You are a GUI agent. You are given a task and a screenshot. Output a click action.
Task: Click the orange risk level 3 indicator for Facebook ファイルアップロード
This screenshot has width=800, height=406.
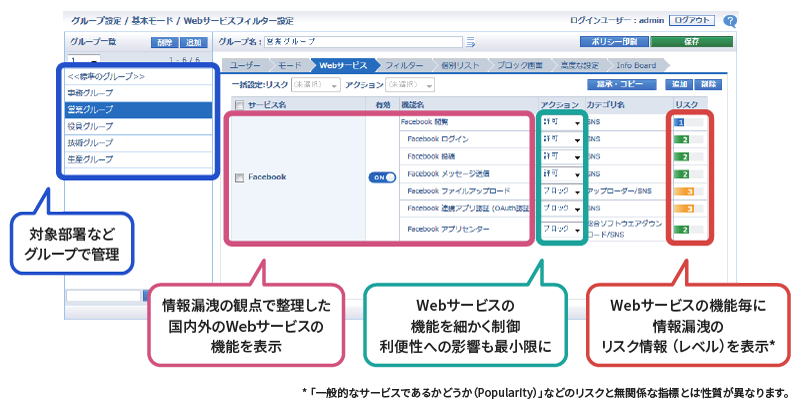(x=690, y=190)
